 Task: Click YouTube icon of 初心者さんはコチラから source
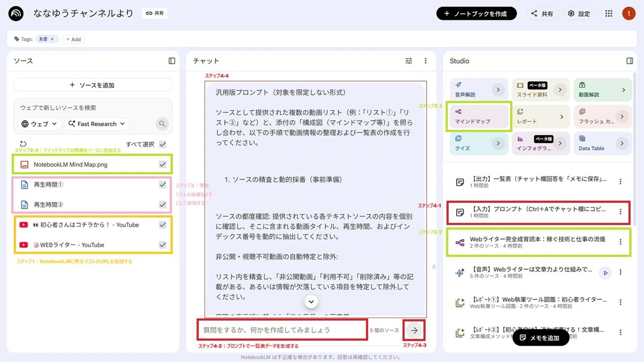[24, 225]
